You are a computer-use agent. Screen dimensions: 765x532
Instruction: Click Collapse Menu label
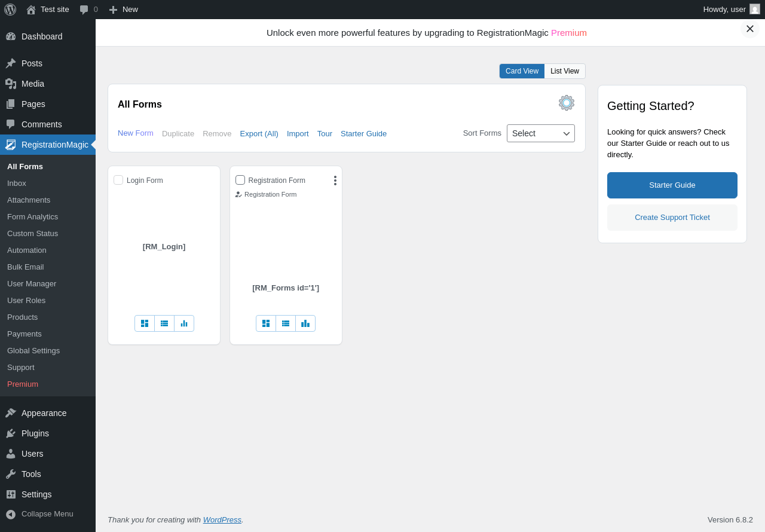click(x=47, y=513)
